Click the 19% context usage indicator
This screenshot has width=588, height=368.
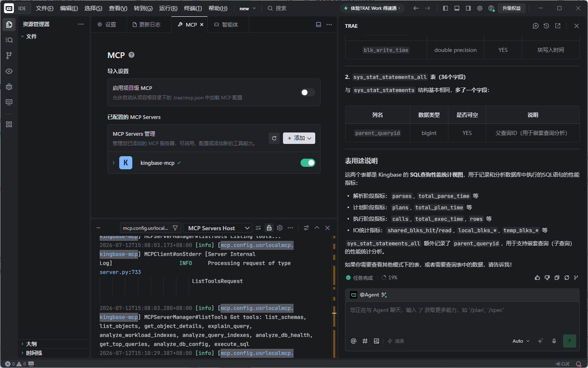click(390, 278)
